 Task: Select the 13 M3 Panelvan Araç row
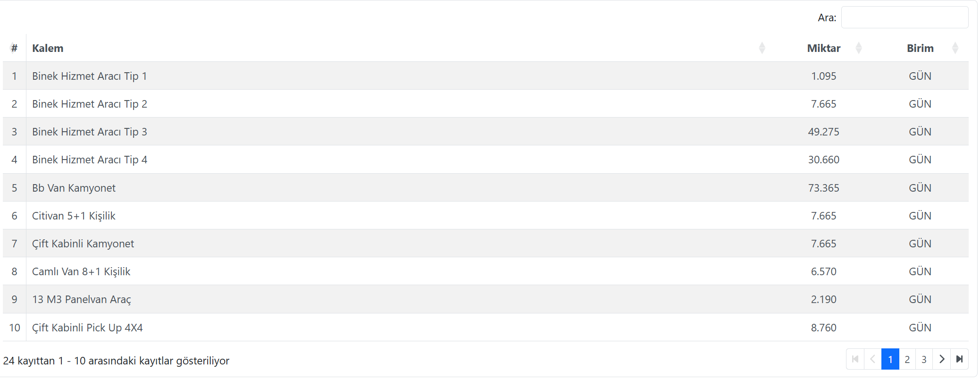(81, 299)
